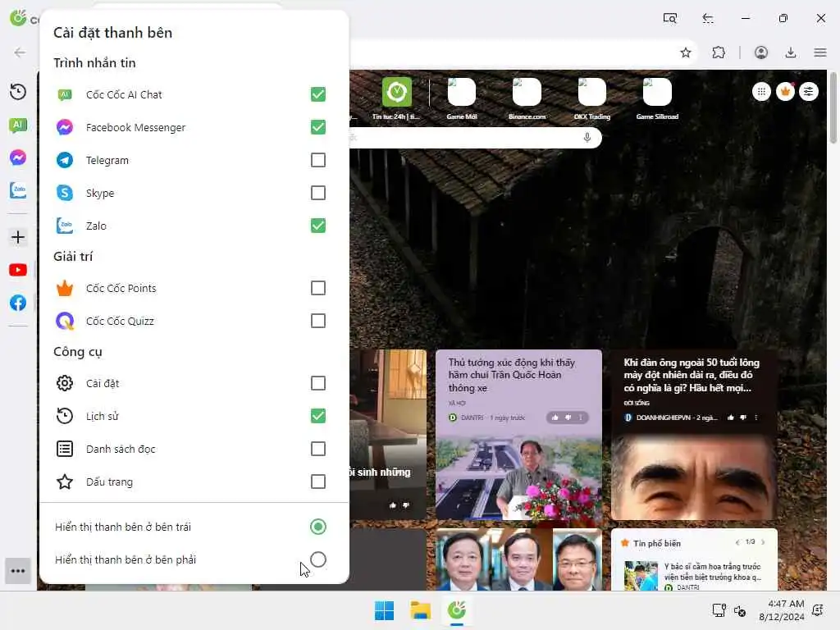
Task: Enable the Cốc Cốc Points checkbox
Action: 318,288
